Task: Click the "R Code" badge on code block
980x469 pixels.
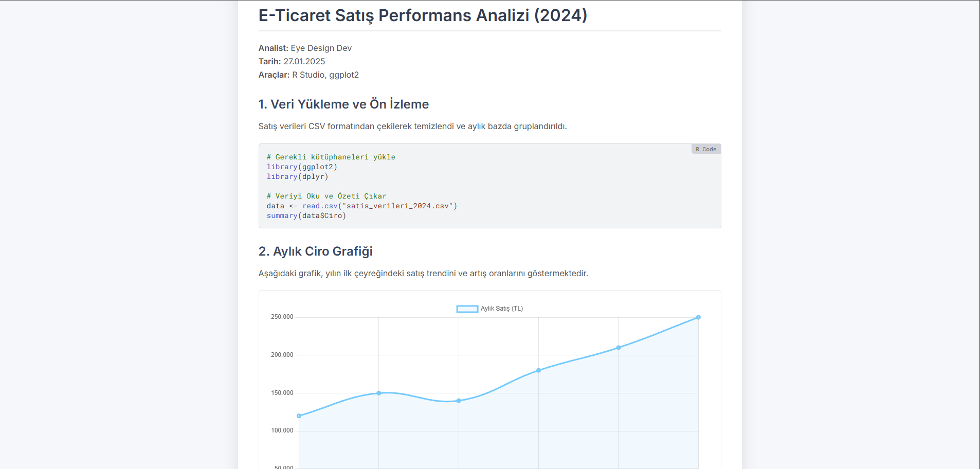Action: pos(705,149)
